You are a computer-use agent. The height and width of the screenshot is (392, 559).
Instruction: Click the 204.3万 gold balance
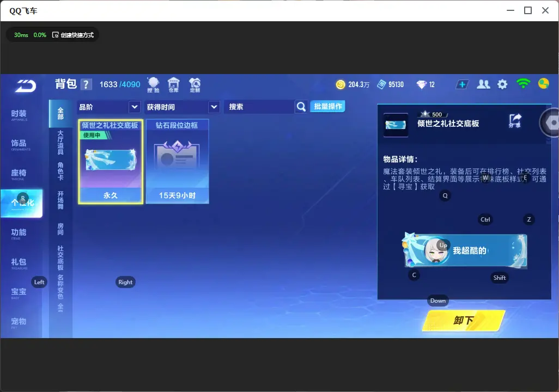pyautogui.click(x=359, y=84)
